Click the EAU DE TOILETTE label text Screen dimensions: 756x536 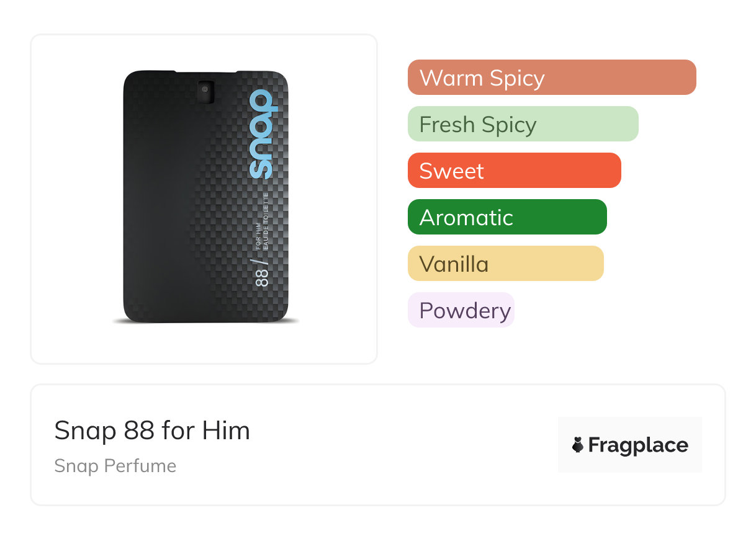(x=266, y=223)
